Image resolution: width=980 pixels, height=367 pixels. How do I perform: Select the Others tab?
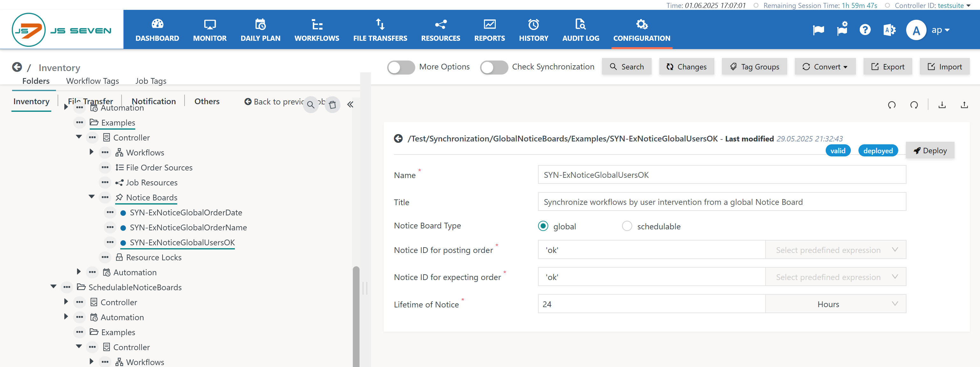point(207,101)
